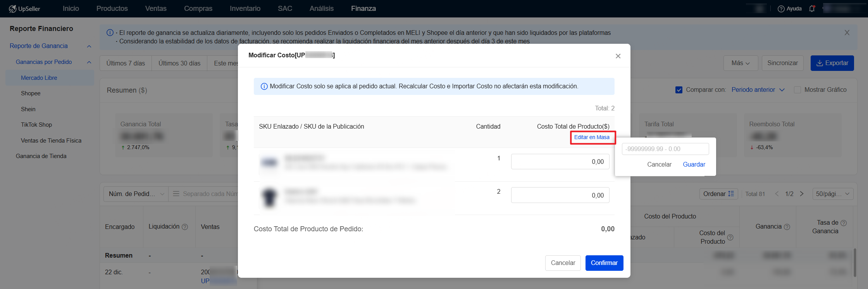This screenshot has width=868, height=289.
Task: Select Mercado Libre in the sidebar
Action: click(50, 78)
